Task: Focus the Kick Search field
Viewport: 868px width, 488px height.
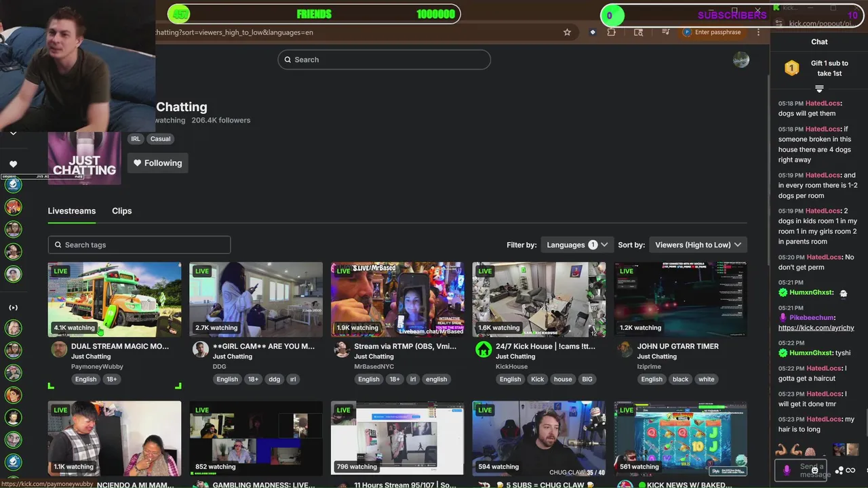Action: point(384,60)
